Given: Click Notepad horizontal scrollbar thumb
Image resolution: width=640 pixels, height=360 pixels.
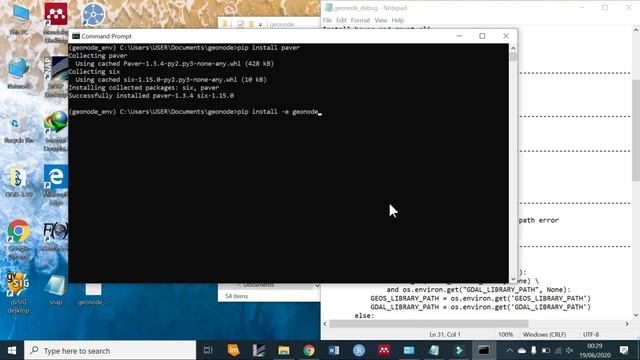Looking at the screenshot, I should pos(429,324).
